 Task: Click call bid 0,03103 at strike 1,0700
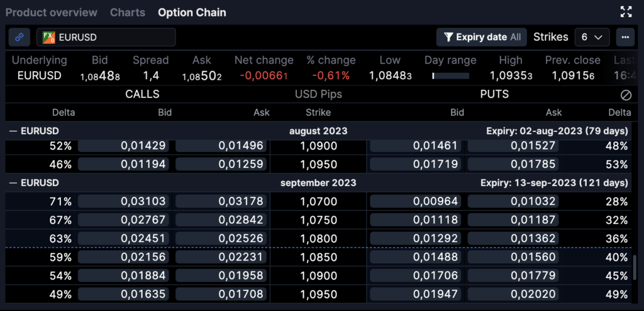click(x=124, y=202)
